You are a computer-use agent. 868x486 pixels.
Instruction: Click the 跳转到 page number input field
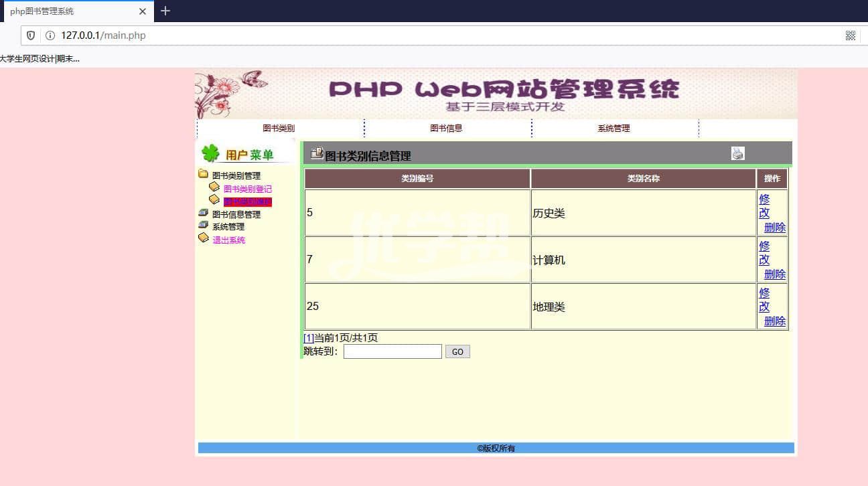(x=392, y=351)
